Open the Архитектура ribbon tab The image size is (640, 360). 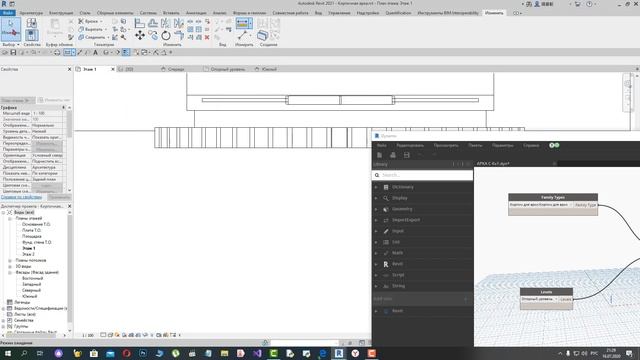(31, 13)
